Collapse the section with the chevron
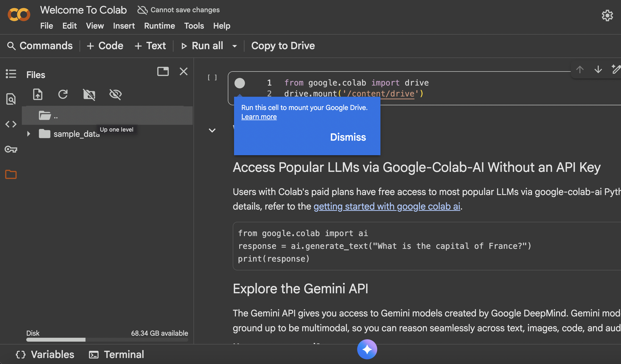The width and height of the screenshot is (621, 364). pos(212,130)
